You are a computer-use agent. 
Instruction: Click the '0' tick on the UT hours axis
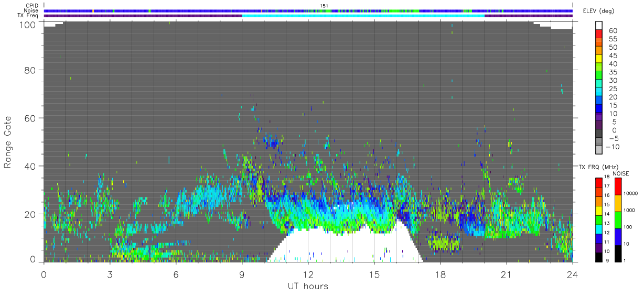(x=44, y=274)
